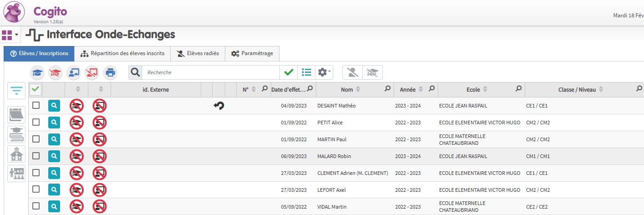
Task: Open details magnifier for PETIT Alice
Action: pos(54,123)
